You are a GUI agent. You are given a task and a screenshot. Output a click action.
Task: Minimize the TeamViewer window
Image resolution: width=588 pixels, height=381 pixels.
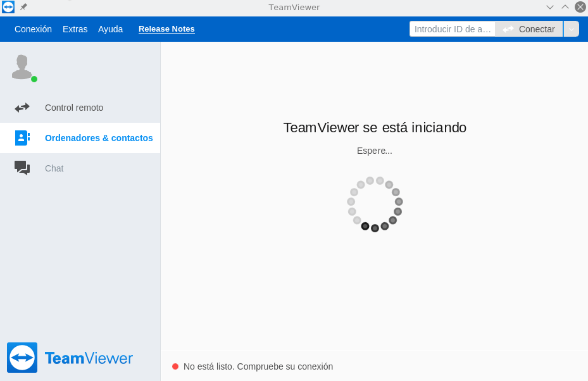550,7
